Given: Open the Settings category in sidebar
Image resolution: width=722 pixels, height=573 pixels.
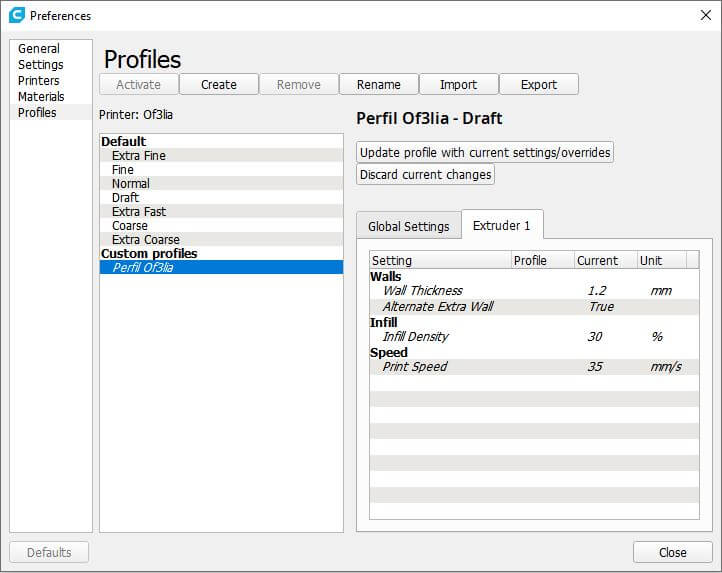Looking at the screenshot, I should click(x=41, y=65).
